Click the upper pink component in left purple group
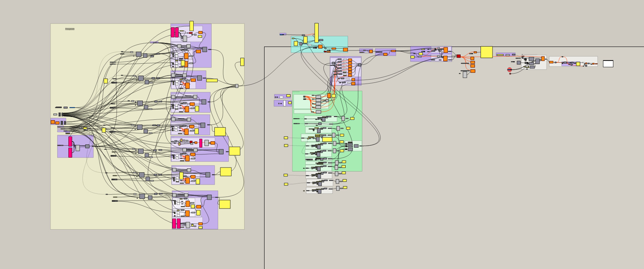644x269 pixels. pos(70,141)
